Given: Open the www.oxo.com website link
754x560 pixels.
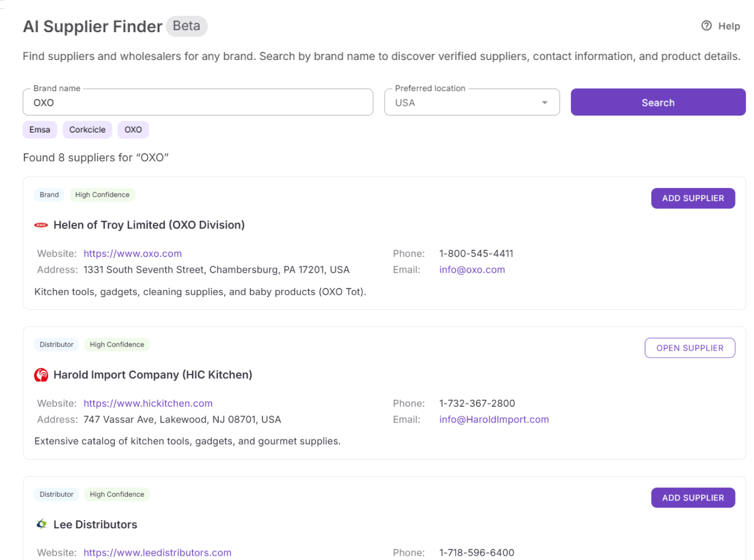Looking at the screenshot, I should tap(133, 253).
